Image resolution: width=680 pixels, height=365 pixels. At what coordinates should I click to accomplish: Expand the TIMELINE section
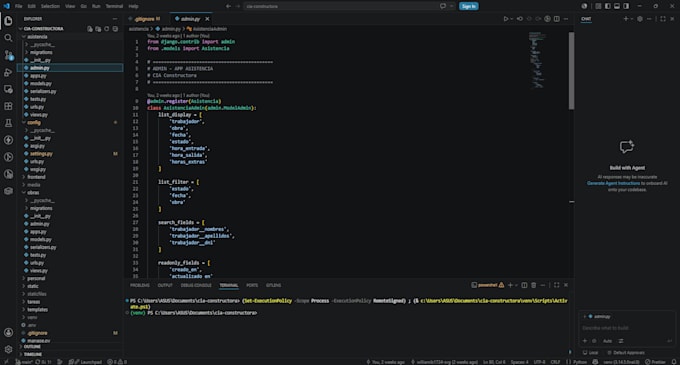[33, 354]
